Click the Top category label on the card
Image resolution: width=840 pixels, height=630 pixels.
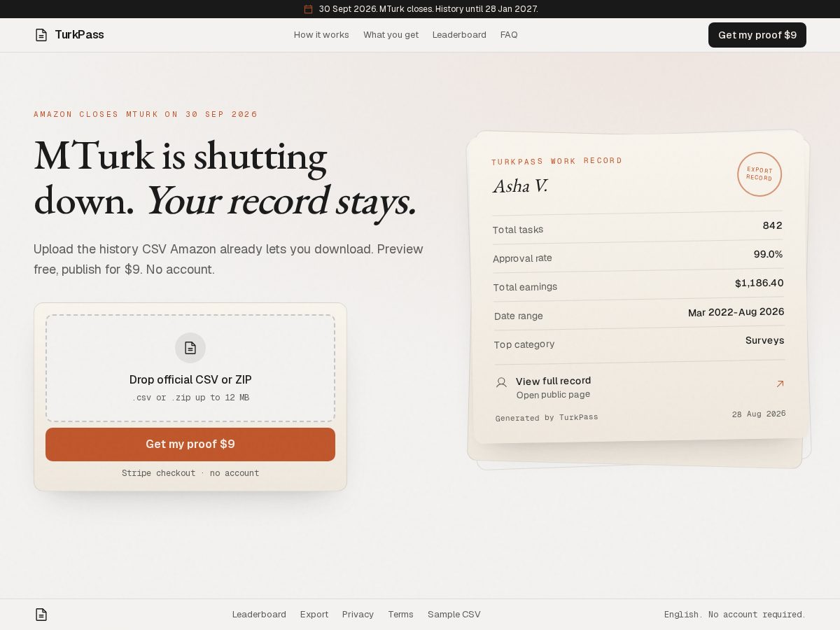tap(524, 344)
